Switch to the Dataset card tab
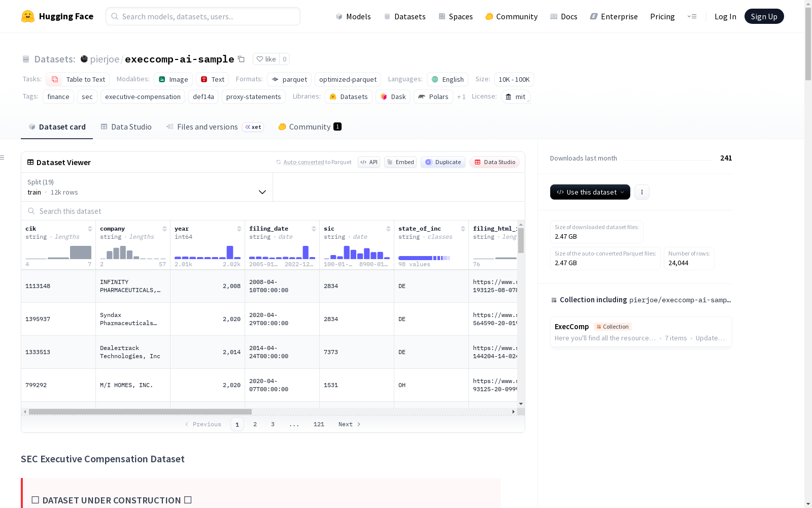 pyautogui.click(x=57, y=127)
